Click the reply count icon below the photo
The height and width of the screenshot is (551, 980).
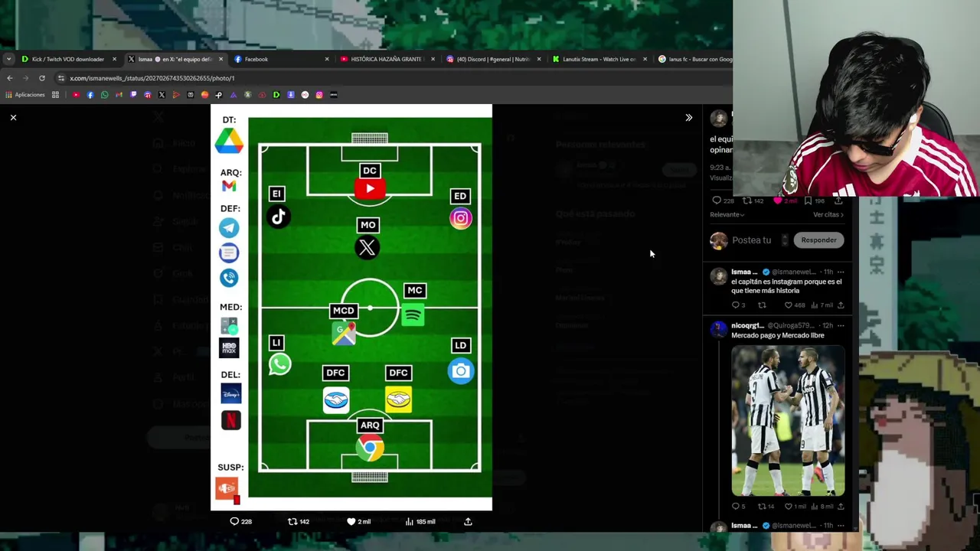click(x=235, y=521)
